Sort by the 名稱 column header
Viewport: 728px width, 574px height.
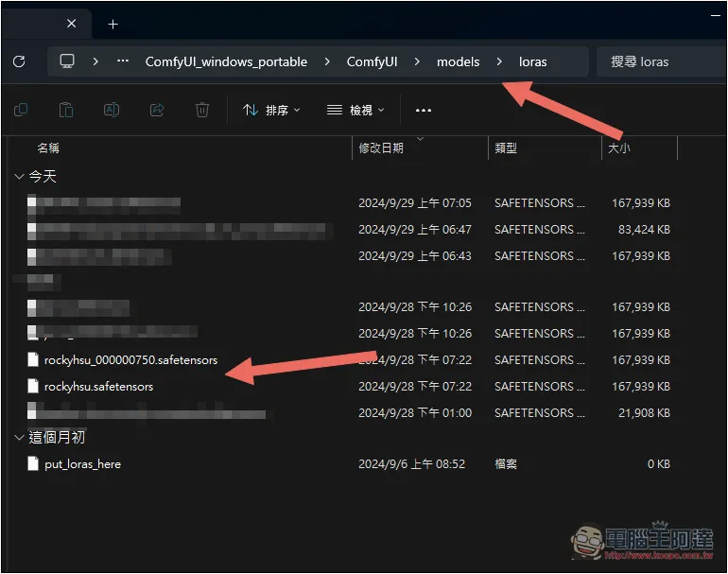point(48,148)
